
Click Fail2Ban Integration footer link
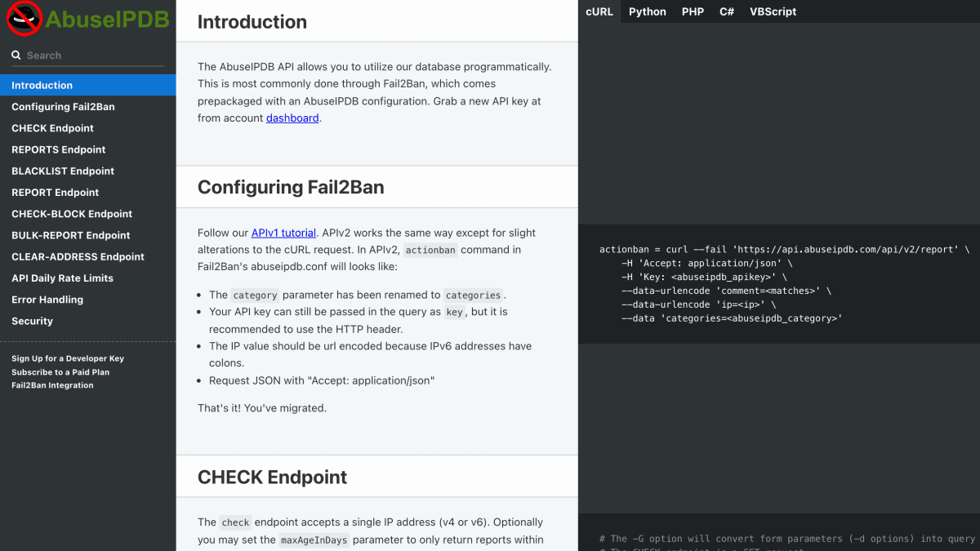(52, 385)
